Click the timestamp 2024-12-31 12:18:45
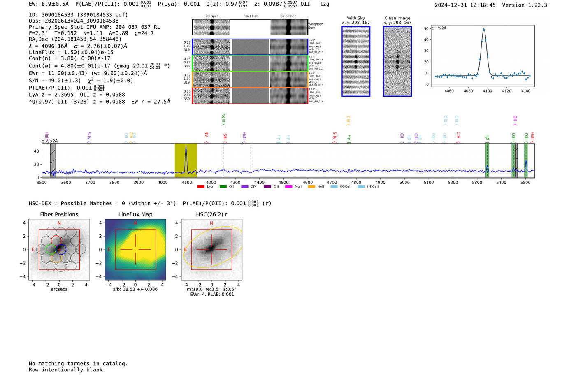Screen dimensions: 576x392 [x=465, y=5]
